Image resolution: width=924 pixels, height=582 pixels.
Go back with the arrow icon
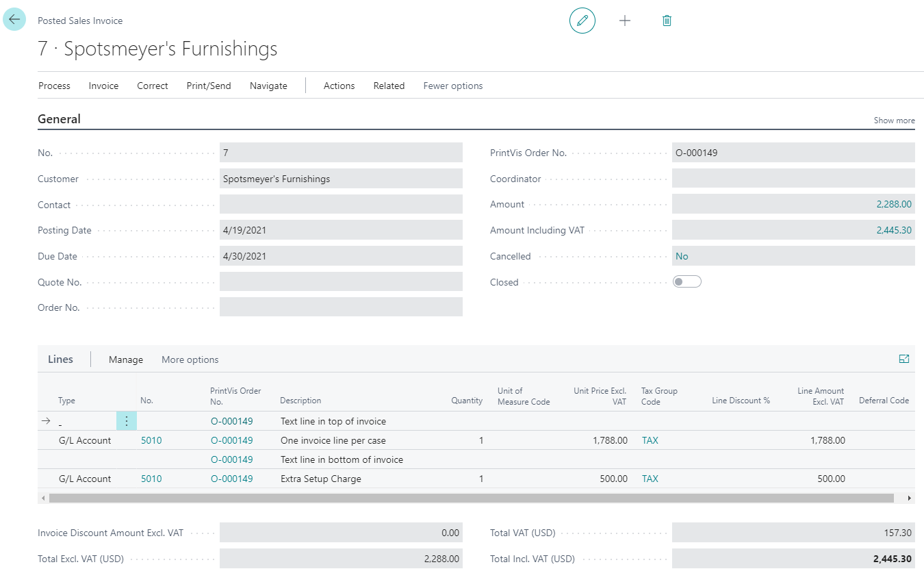(14, 20)
